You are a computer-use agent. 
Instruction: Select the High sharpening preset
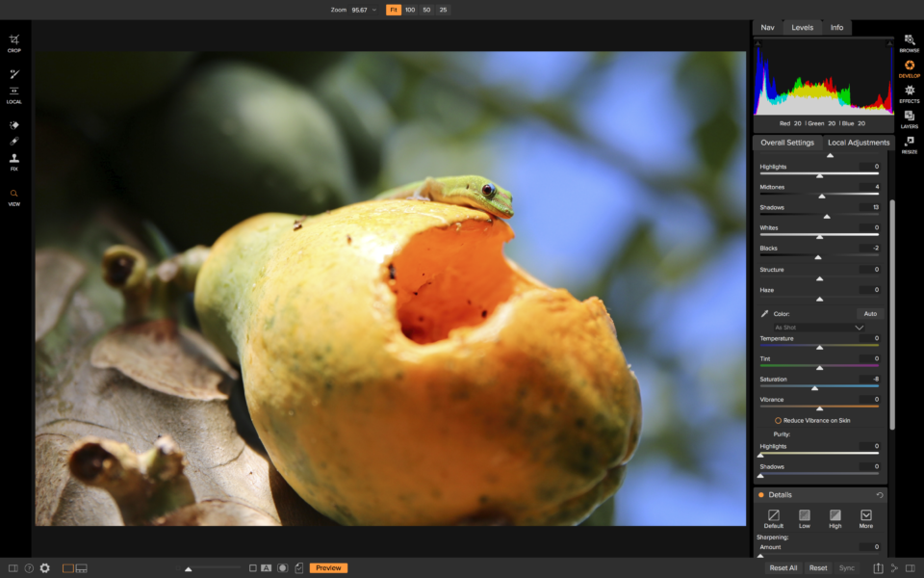click(x=835, y=519)
